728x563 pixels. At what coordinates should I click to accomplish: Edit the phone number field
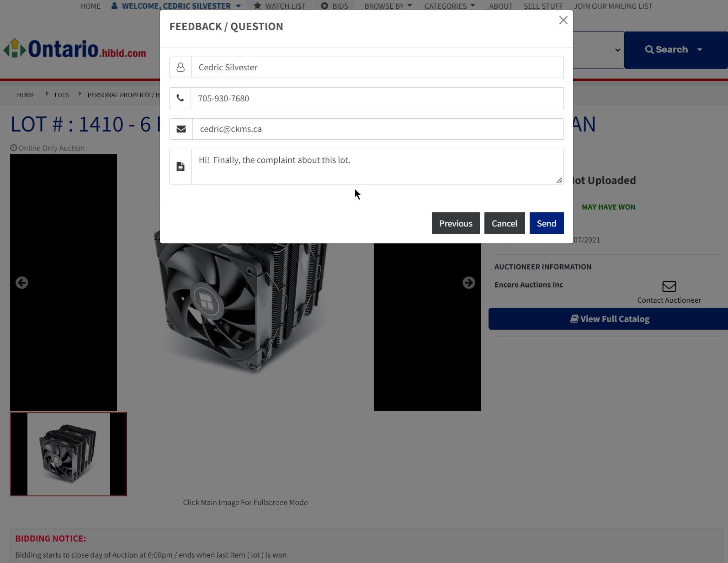pyautogui.click(x=377, y=99)
